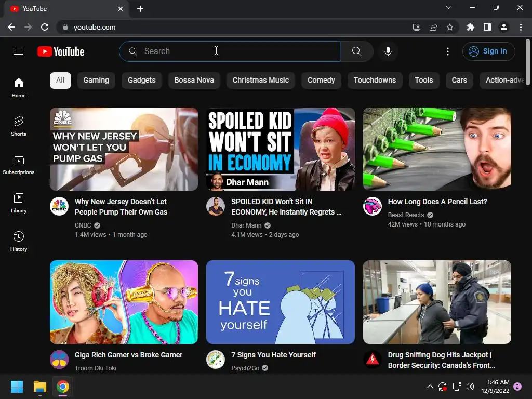Open the Chrome side panel icon
Viewport: 532px width, 399px height.
pyautogui.click(x=487, y=27)
